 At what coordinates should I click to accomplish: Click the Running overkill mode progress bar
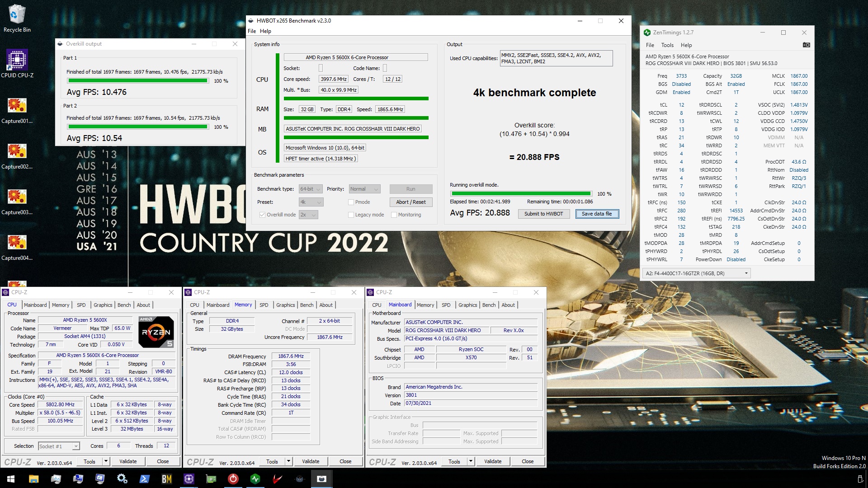[521, 194]
